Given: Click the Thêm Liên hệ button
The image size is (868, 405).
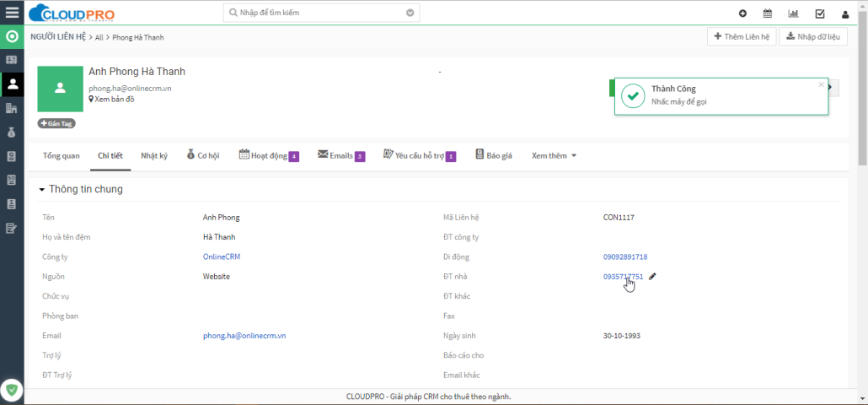Looking at the screenshot, I should point(741,36).
